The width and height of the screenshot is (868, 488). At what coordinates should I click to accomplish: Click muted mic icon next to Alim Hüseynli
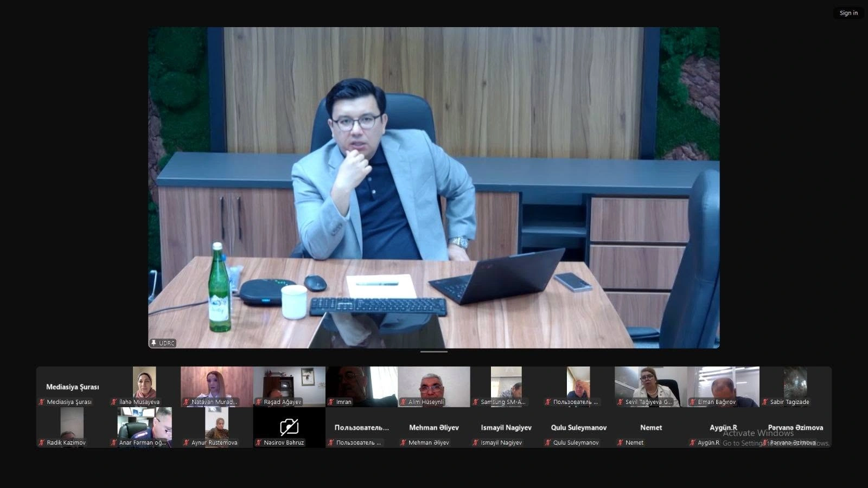tap(403, 402)
